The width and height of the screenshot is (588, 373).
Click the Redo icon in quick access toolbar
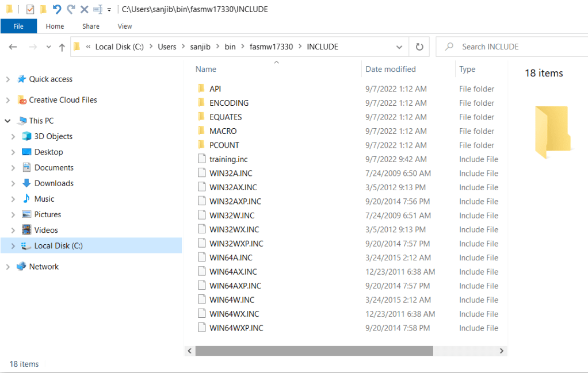point(71,9)
